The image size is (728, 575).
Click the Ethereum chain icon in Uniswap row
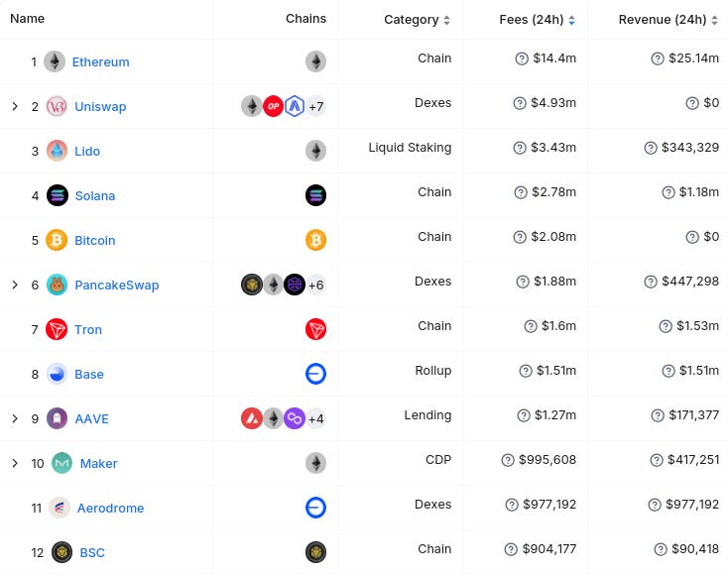252,106
